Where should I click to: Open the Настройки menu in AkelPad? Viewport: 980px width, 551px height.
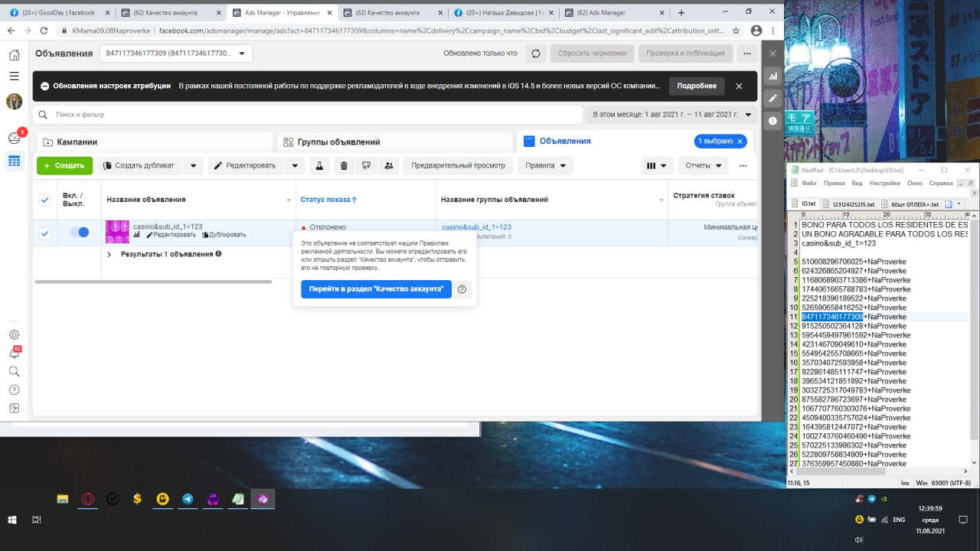[885, 183]
